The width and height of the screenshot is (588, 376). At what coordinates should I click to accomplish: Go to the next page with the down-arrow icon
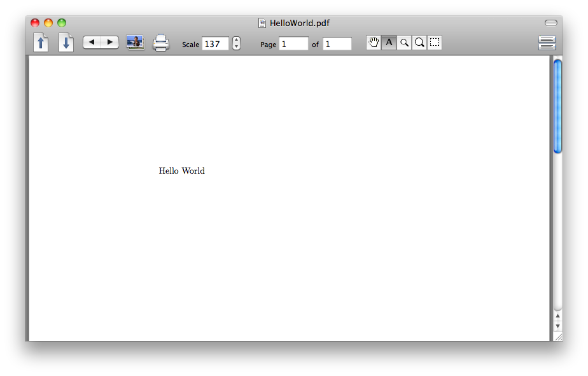[66, 43]
